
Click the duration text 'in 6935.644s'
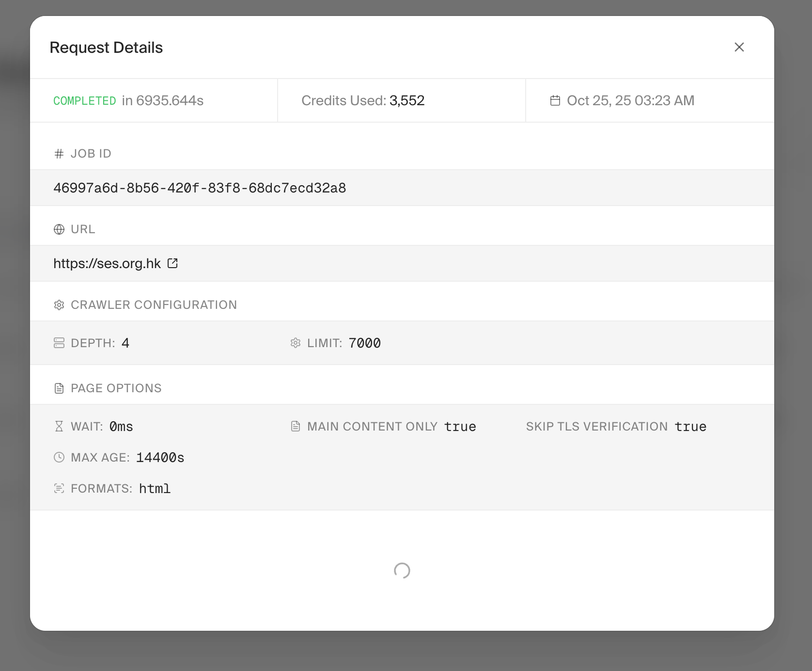point(163,100)
